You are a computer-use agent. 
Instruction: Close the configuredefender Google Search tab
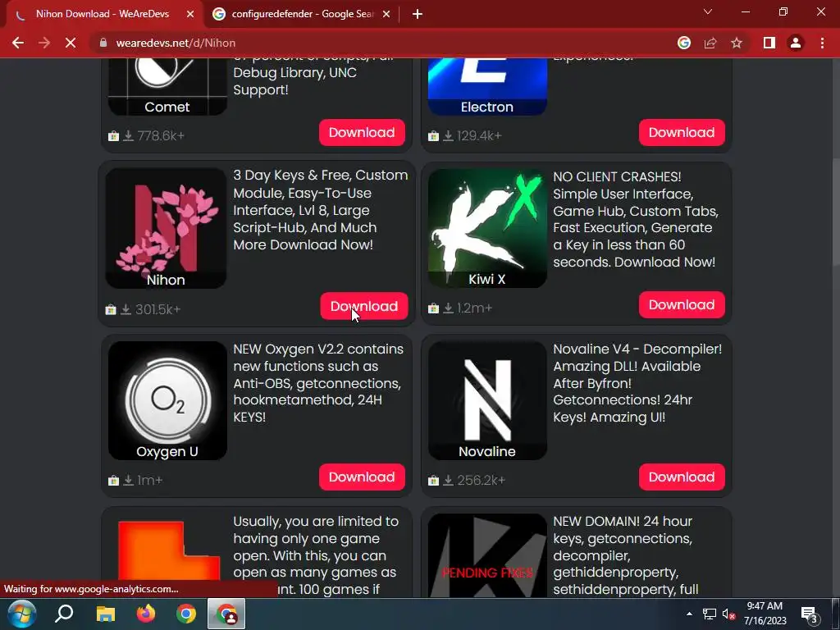(x=386, y=15)
